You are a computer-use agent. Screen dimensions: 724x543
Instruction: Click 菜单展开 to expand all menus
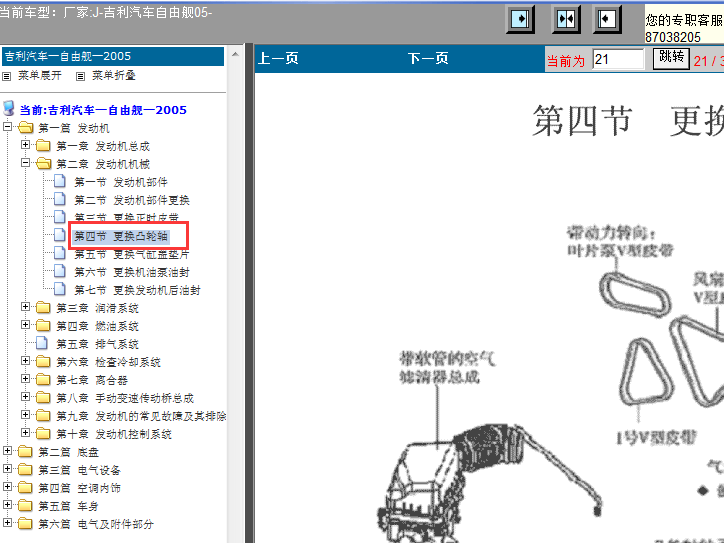(x=40, y=76)
